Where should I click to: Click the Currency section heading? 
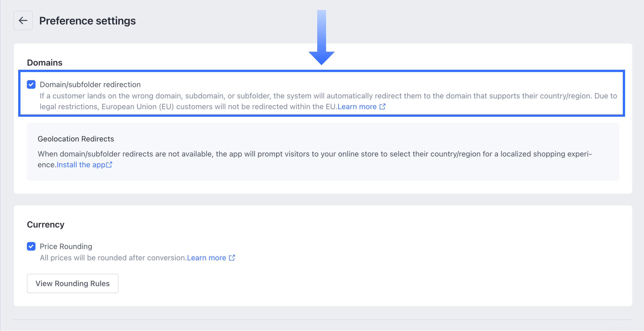coord(46,224)
